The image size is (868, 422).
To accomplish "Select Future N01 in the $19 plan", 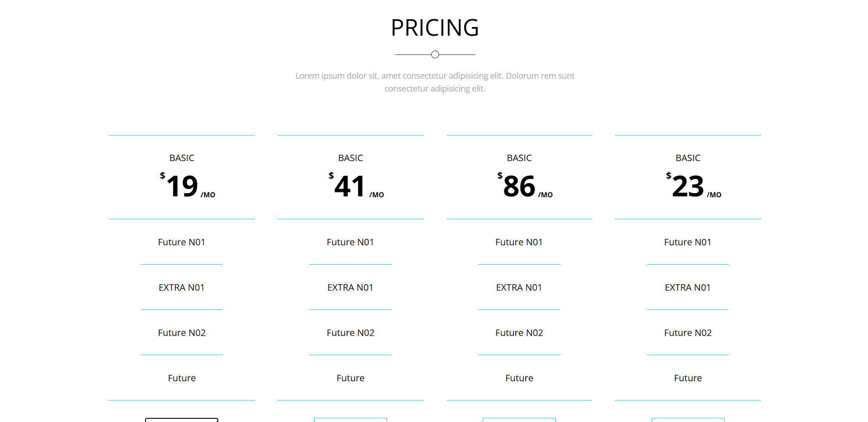I will pyautogui.click(x=181, y=242).
